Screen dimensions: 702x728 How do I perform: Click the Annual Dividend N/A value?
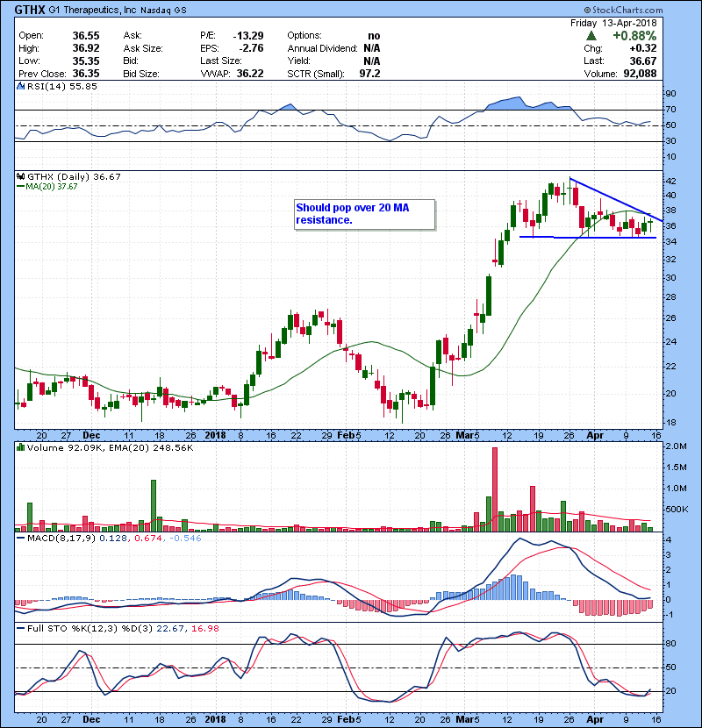coord(372,48)
